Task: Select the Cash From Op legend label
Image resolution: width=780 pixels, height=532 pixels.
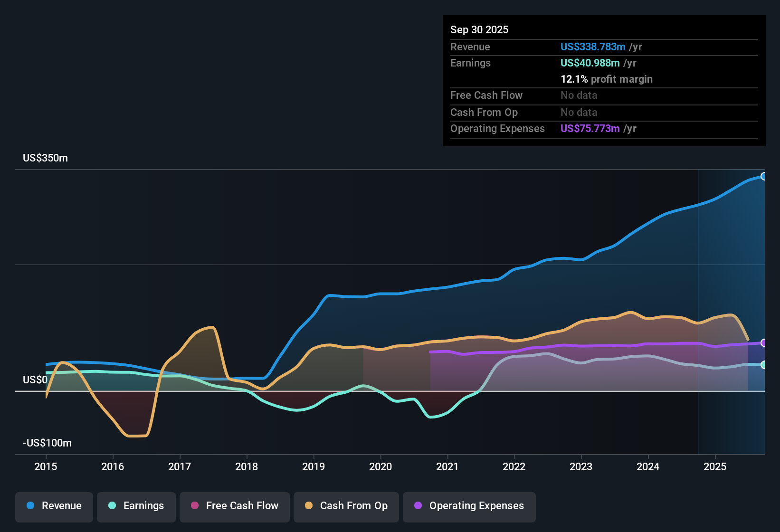Action: click(353, 506)
